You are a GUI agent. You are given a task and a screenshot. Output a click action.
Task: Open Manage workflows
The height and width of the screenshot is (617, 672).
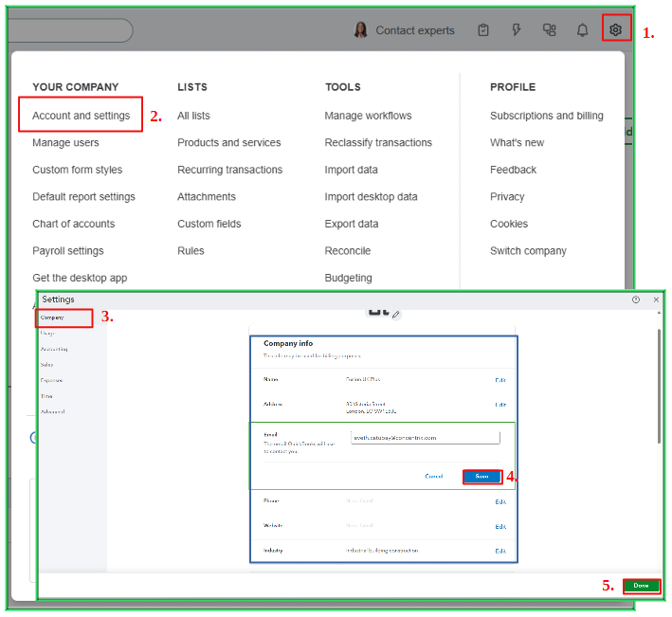pos(368,116)
